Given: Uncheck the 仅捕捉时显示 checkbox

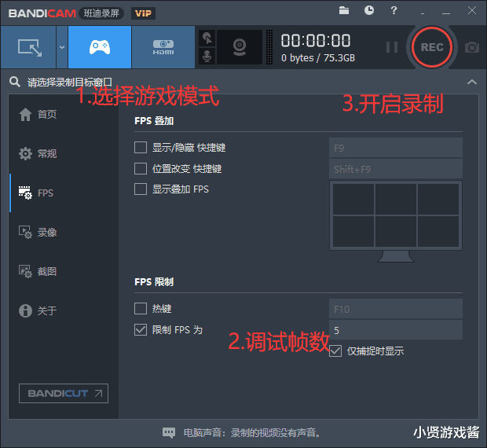Looking at the screenshot, I should (335, 351).
